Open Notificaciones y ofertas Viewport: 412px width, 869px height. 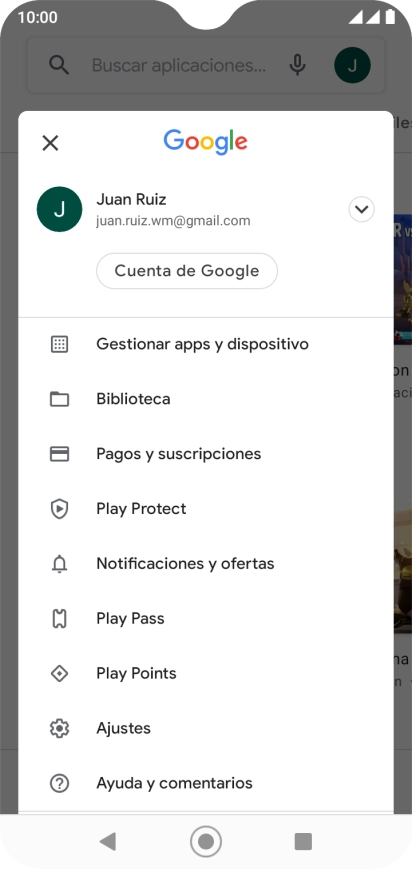tap(206, 564)
